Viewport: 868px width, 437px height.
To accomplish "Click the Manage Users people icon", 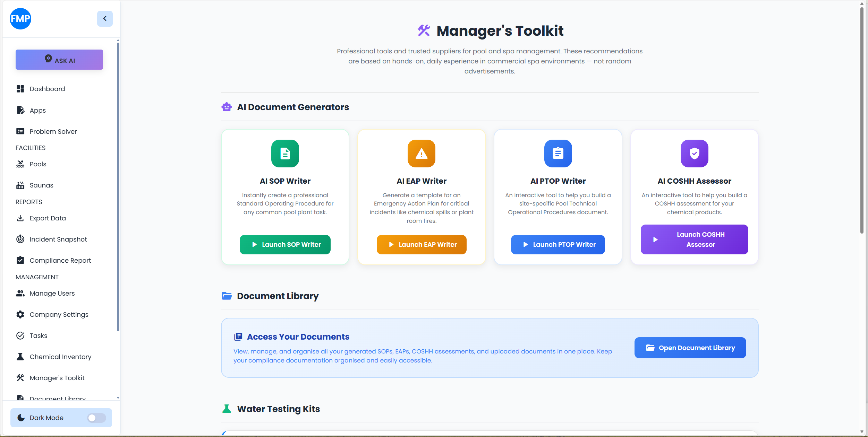I will [20, 293].
